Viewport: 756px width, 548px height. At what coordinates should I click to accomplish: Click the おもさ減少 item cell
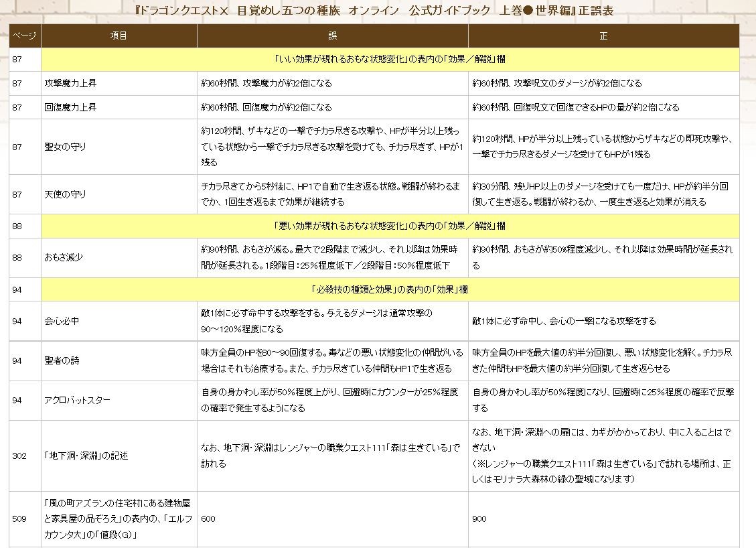click(x=119, y=258)
